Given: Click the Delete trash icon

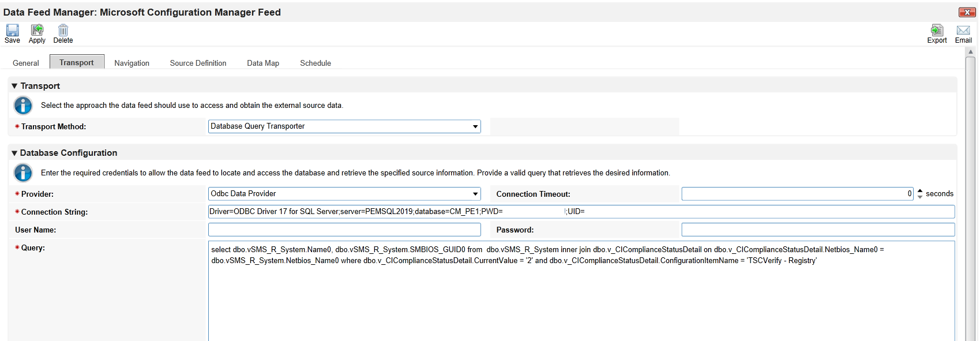Looking at the screenshot, I should (x=63, y=33).
